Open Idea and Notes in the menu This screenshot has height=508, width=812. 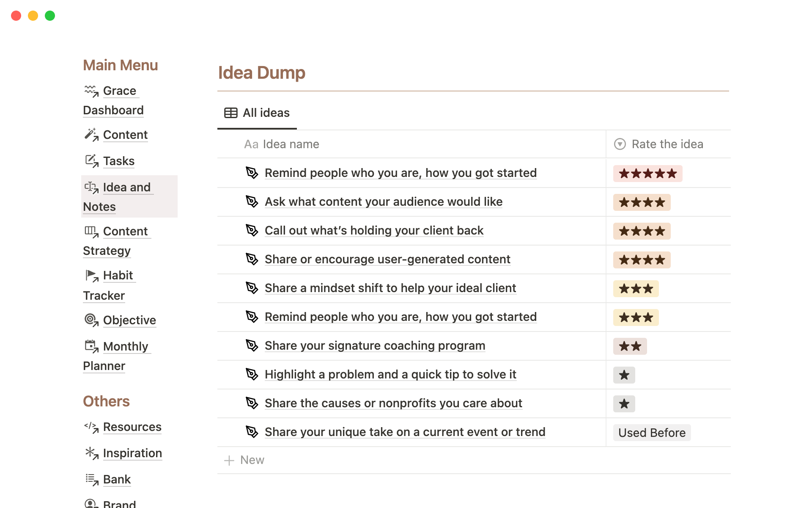(126, 188)
